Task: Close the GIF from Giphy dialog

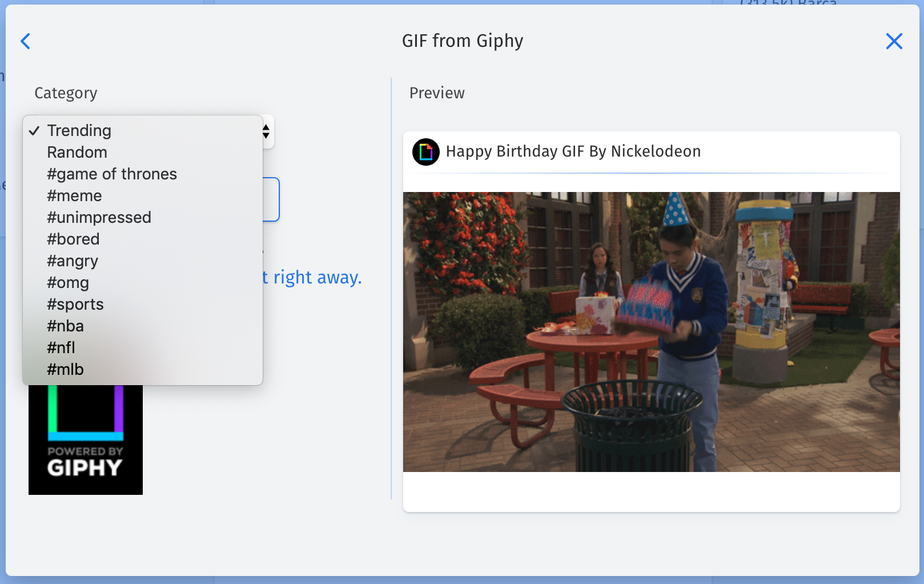Action: point(894,41)
